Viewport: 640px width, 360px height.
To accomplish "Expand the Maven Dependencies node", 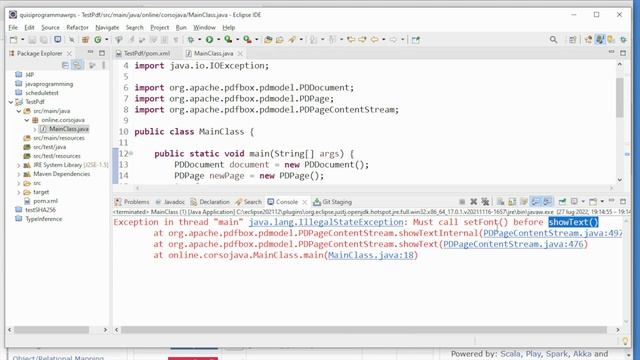I will pos(19,174).
